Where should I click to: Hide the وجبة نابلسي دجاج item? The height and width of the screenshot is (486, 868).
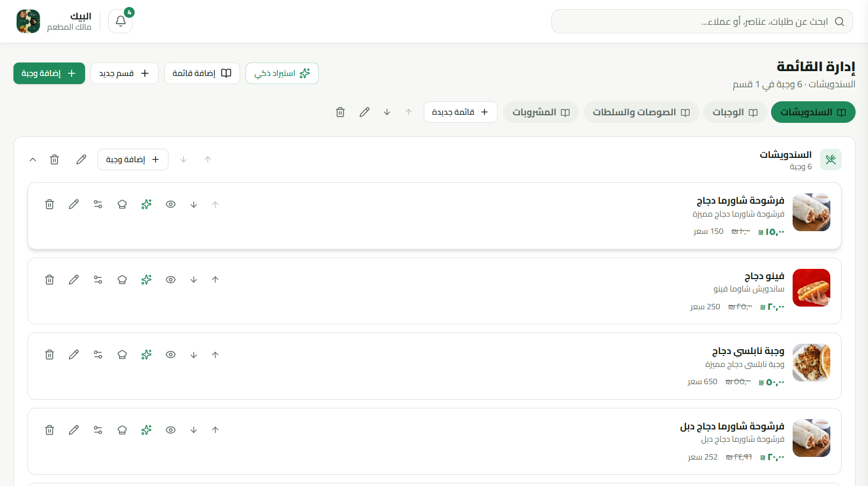coord(171,355)
